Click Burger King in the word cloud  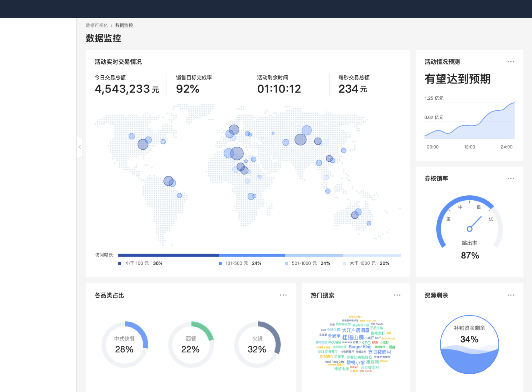(360, 347)
